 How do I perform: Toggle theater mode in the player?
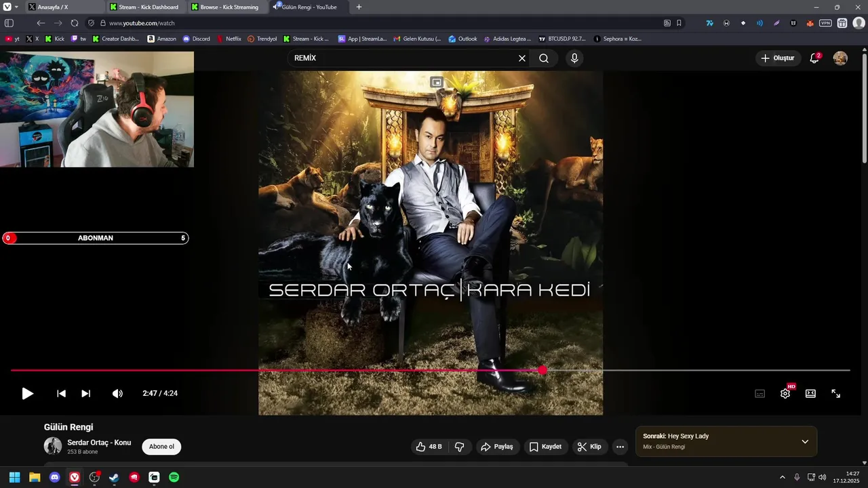(810, 393)
